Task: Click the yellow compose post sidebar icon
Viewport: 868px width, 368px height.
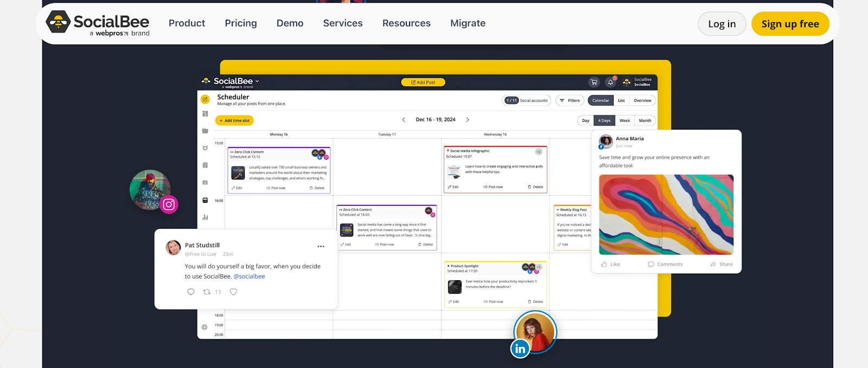Action: point(205,99)
